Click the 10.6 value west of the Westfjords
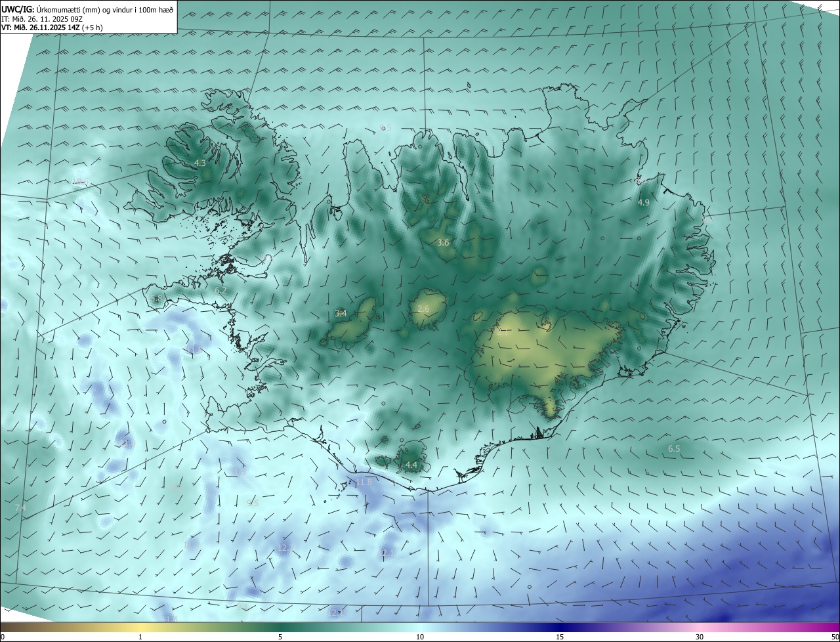 80,182
